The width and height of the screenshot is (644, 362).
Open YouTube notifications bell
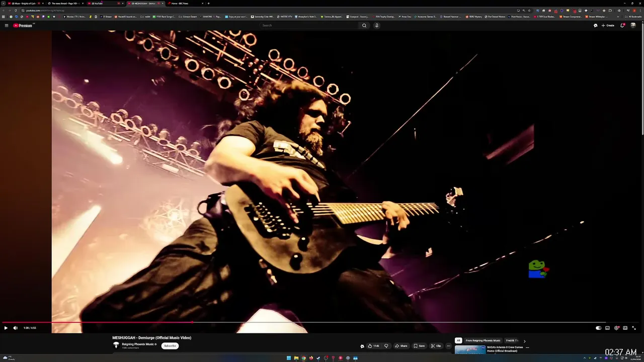[x=622, y=25]
